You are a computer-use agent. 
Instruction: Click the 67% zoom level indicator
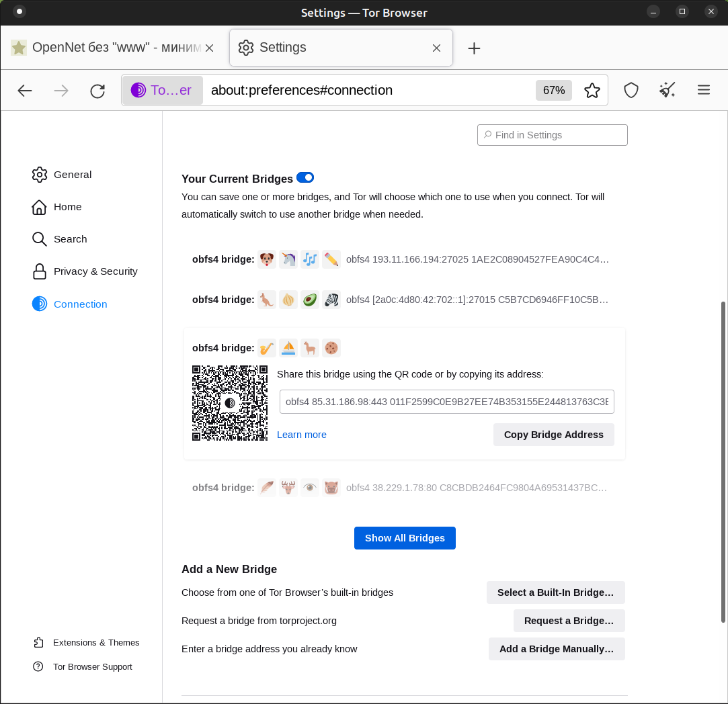point(553,90)
